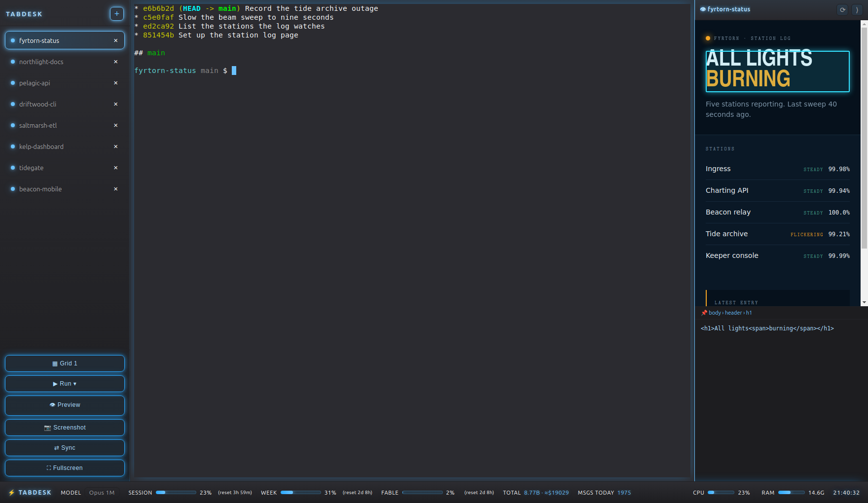Click the Opus 1M model selector
Viewport: 868px width, 503px height.
click(102, 493)
